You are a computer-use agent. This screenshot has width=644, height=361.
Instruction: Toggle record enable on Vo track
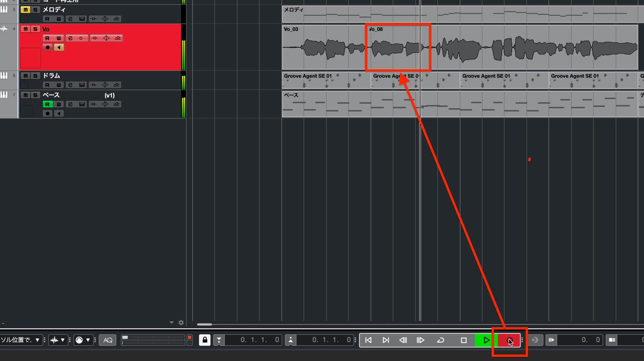click(47, 47)
